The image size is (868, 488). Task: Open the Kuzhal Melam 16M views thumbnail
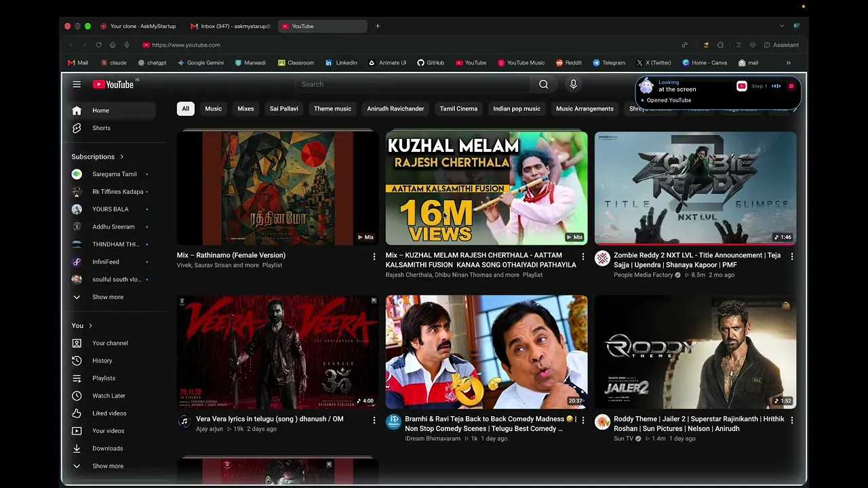[486, 188]
